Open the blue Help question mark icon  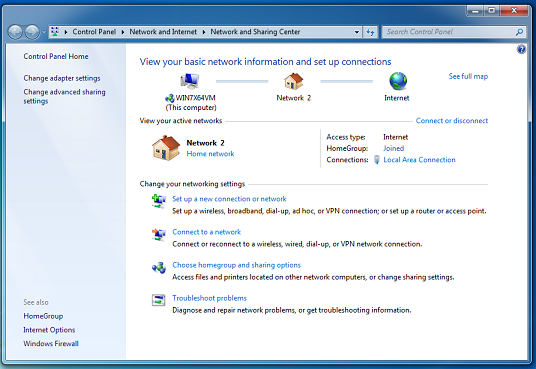[521, 49]
